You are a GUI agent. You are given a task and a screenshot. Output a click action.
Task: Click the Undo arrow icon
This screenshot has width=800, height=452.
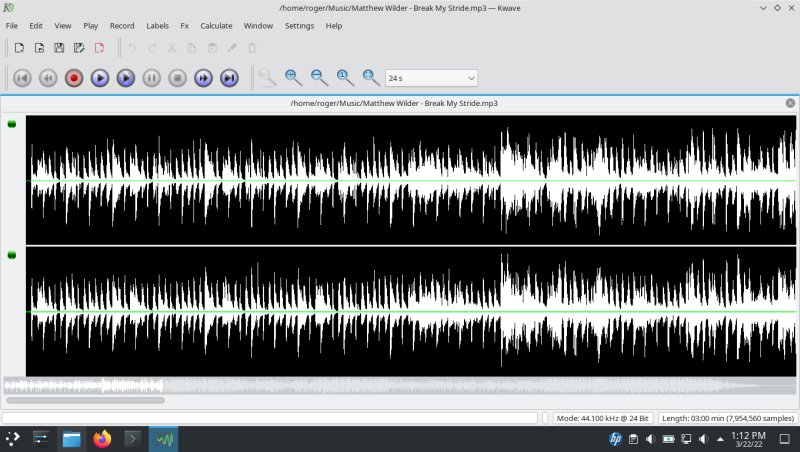coord(132,48)
